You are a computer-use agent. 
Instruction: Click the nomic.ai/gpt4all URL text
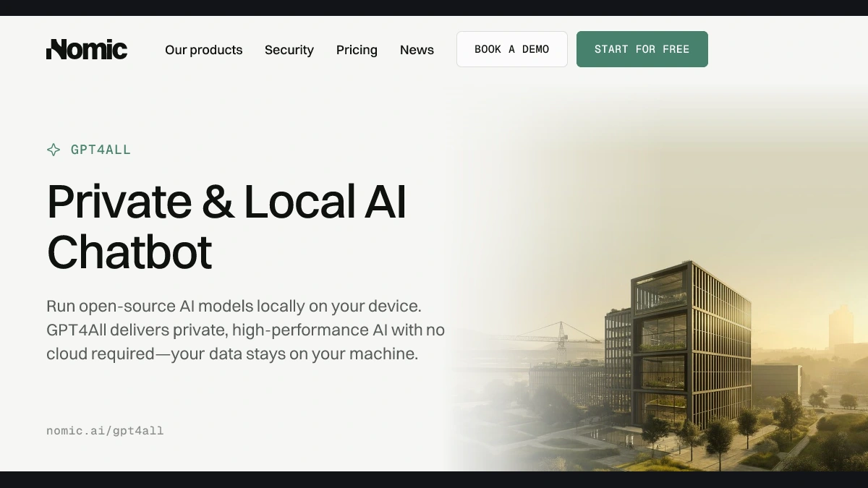tap(105, 431)
